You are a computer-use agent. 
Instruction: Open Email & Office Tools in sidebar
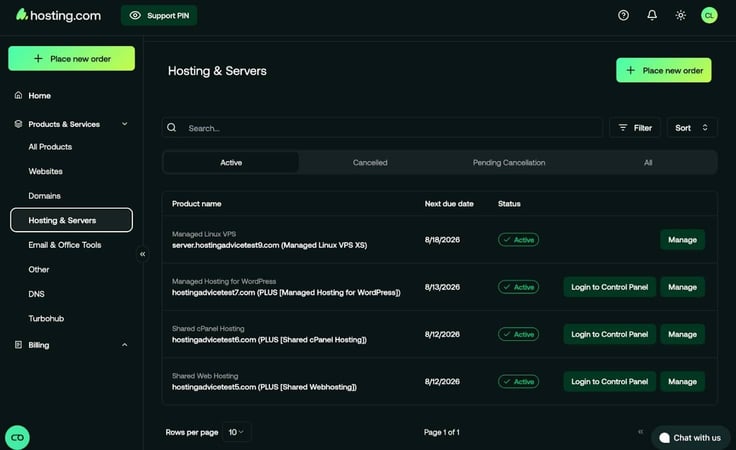[65, 245]
